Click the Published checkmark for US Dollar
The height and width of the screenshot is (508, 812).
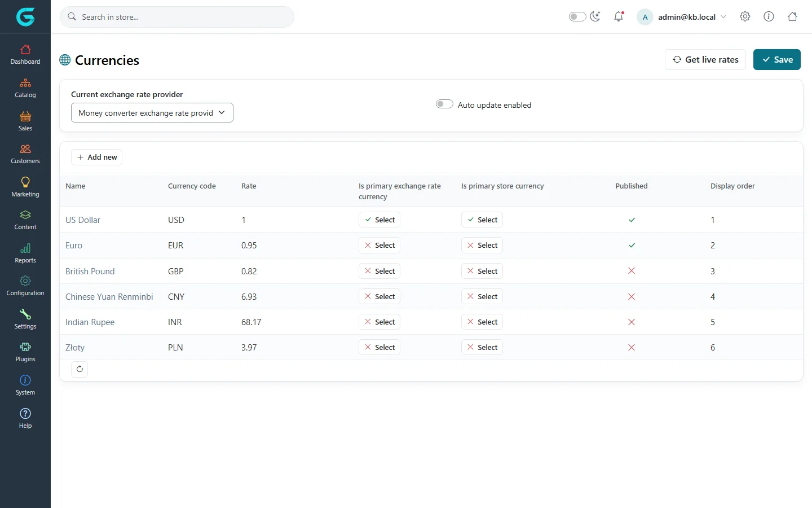pyautogui.click(x=632, y=220)
